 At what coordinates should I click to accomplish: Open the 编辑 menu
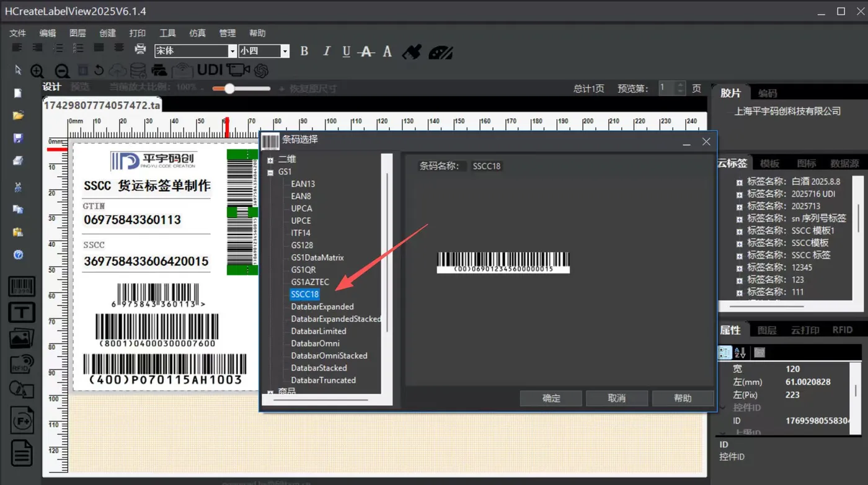coord(48,33)
